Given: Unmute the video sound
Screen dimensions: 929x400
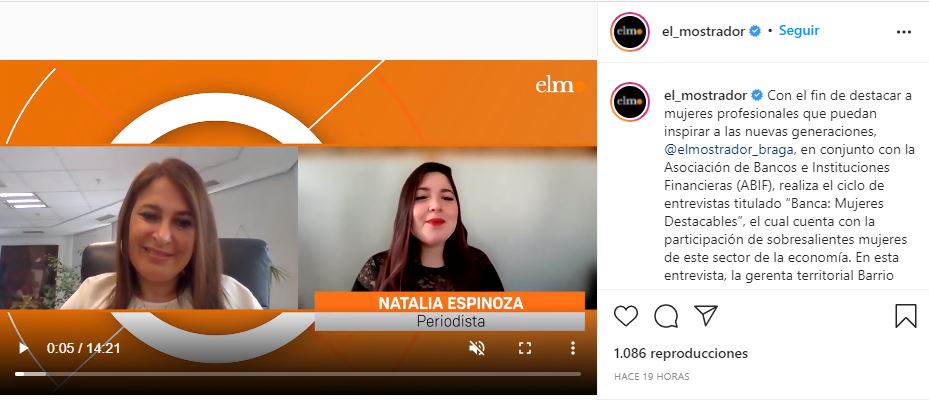Looking at the screenshot, I should (x=477, y=348).
